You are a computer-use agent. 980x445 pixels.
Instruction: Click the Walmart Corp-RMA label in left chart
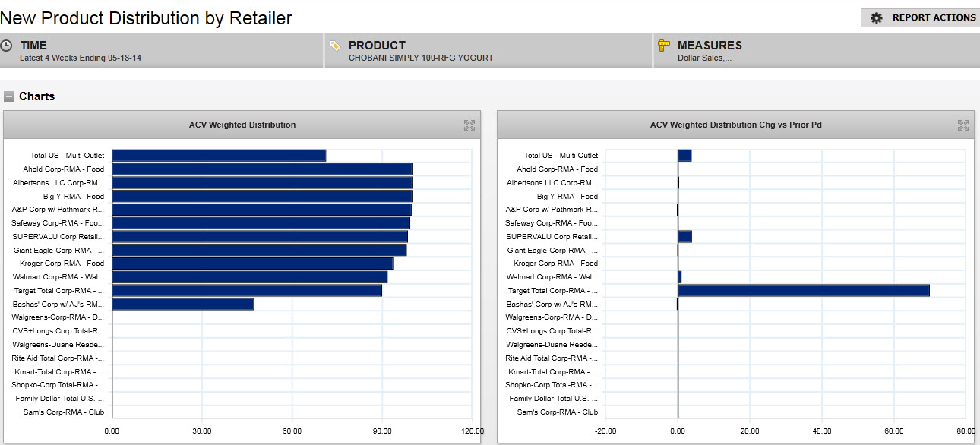click(x=58, y=277)
